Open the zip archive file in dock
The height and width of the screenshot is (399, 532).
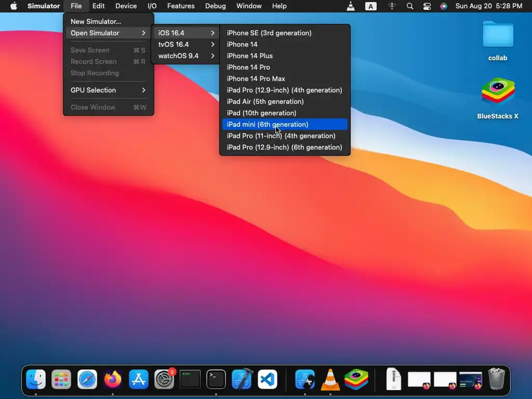394,379
